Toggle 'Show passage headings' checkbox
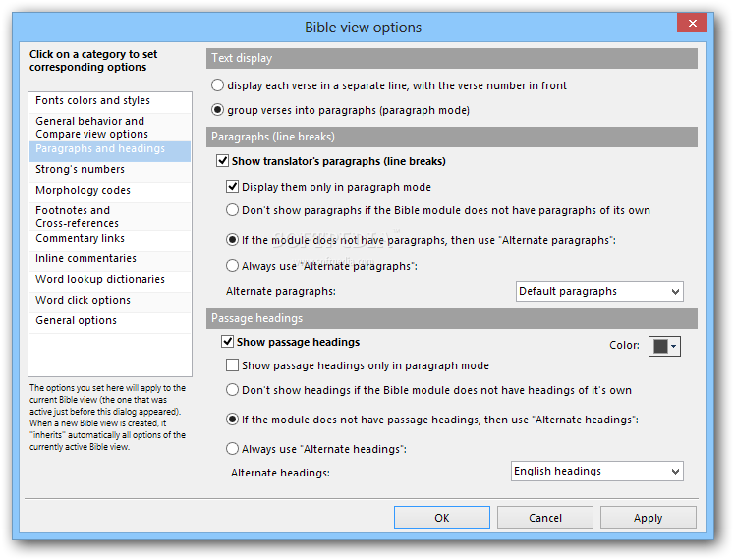734x560 pixels. [228, 342]
